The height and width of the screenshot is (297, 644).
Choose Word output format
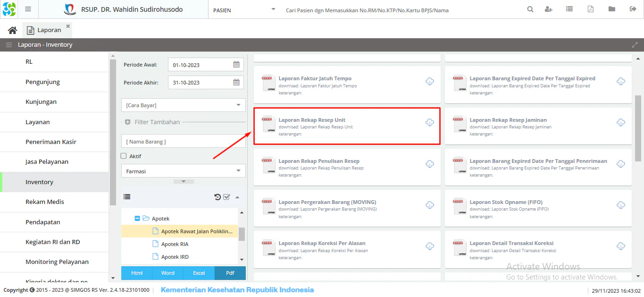[167, 273]
